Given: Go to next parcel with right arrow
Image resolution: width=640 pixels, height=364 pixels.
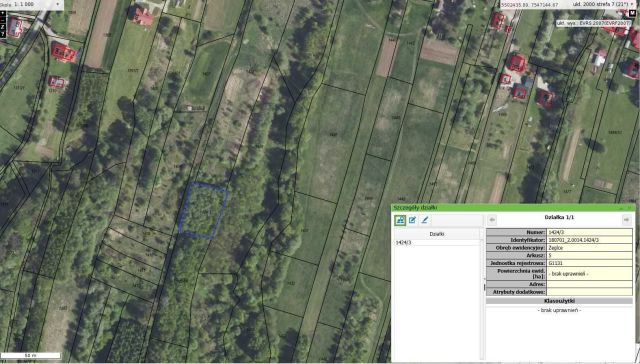Looking at the screenshot, I should click(627, 220).
